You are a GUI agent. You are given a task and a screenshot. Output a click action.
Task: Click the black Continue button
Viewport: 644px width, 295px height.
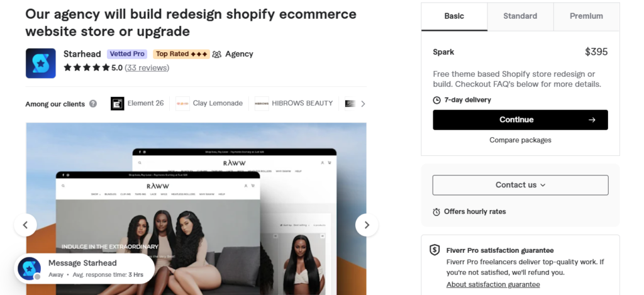(520, 120)
